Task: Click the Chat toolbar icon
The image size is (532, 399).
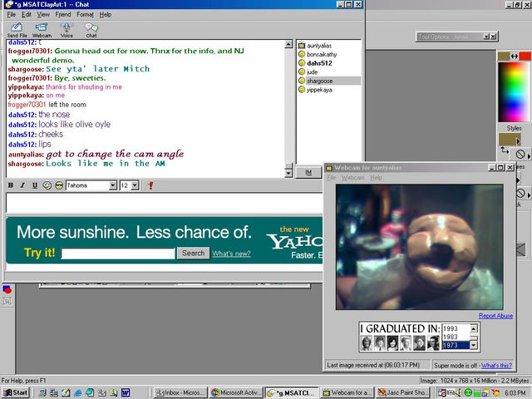Action: pos(91,30)
